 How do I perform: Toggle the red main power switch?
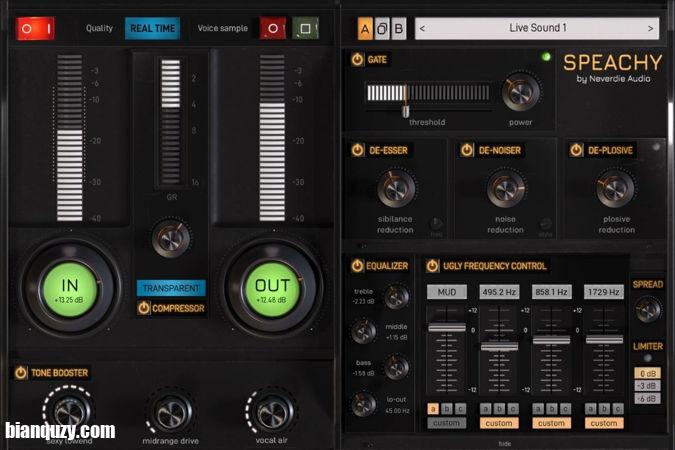click(x=36, y=28)
